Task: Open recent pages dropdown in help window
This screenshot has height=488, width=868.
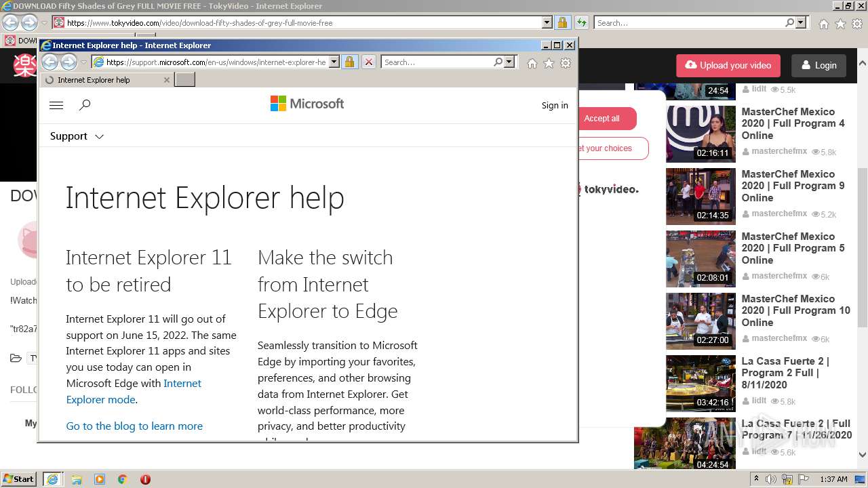Action: pyautogui.click(x=83, y=62)
